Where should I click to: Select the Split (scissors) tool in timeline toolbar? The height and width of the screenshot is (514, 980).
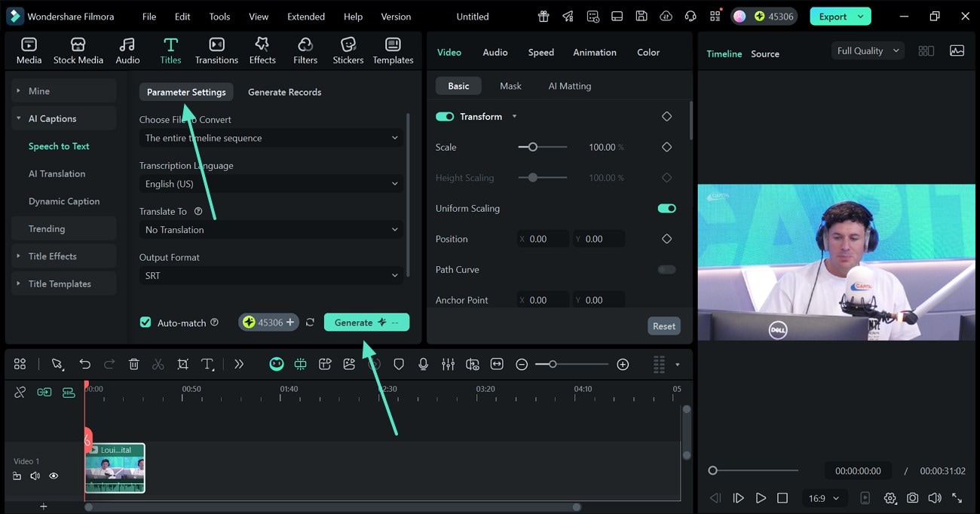[158, 364]
